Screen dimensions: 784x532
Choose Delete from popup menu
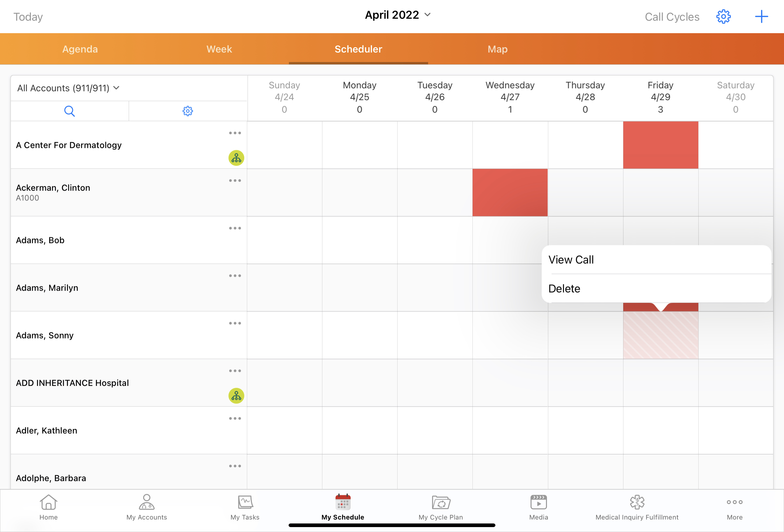click(564, 289)
